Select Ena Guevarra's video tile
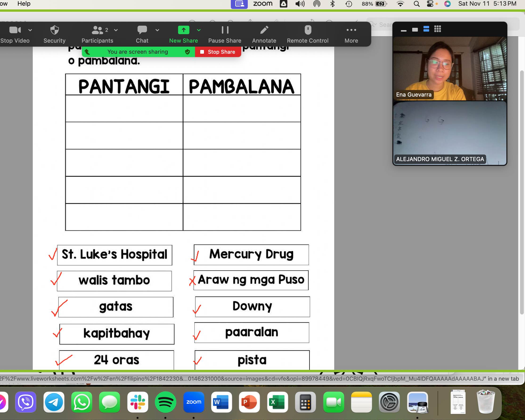Viewport: 525px width, 420px height. (450, 69)
